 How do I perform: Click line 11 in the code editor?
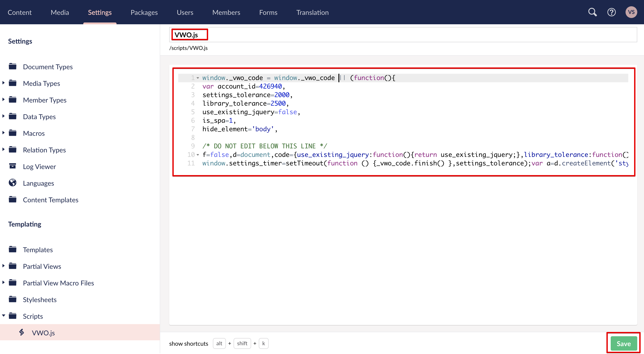click(x=415, y=163)
